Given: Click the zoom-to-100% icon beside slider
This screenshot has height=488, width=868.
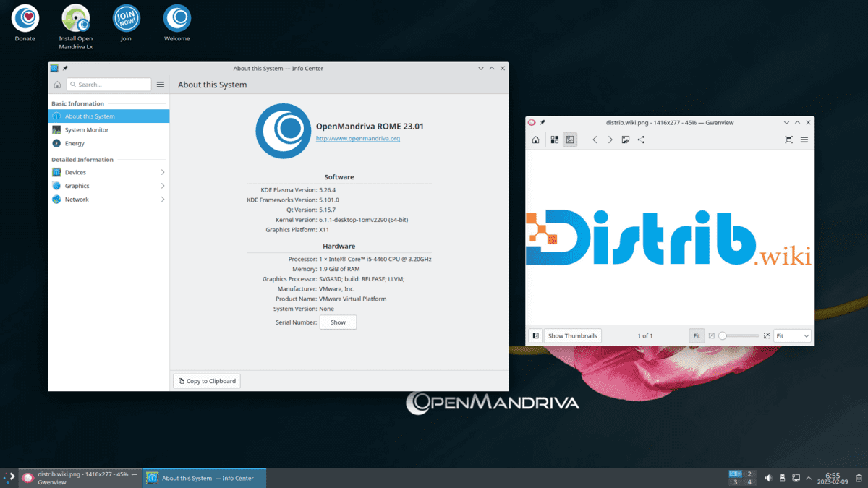Looking at the screenshot, I should [712, 335].
